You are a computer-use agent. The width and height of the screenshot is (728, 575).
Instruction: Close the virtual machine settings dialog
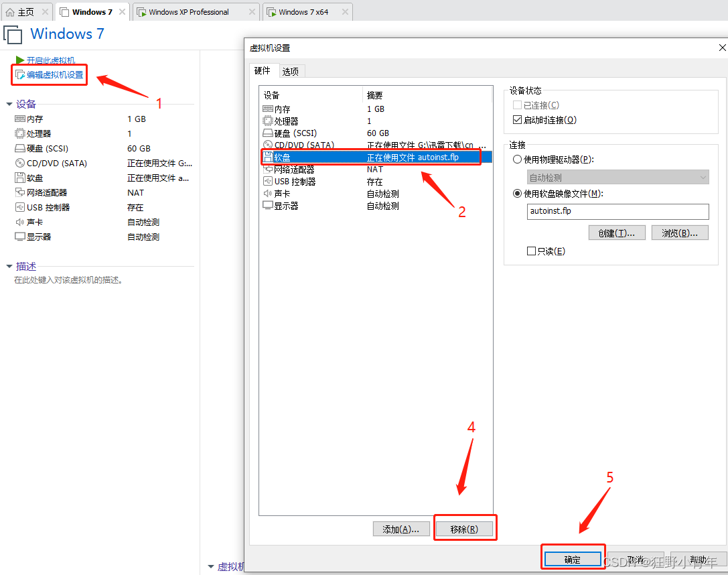tap(722, 48)
